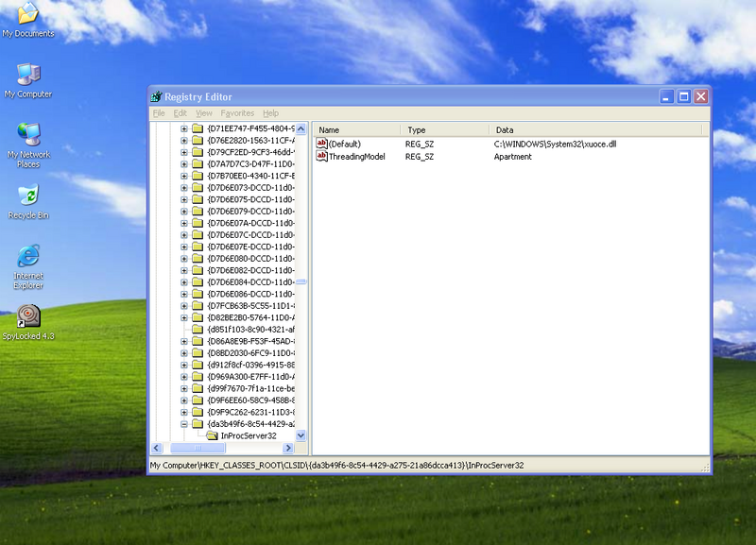Click the folder icon for key {d851f103-8c90
This screenshot has height=545, width=756.
point(198,329)
